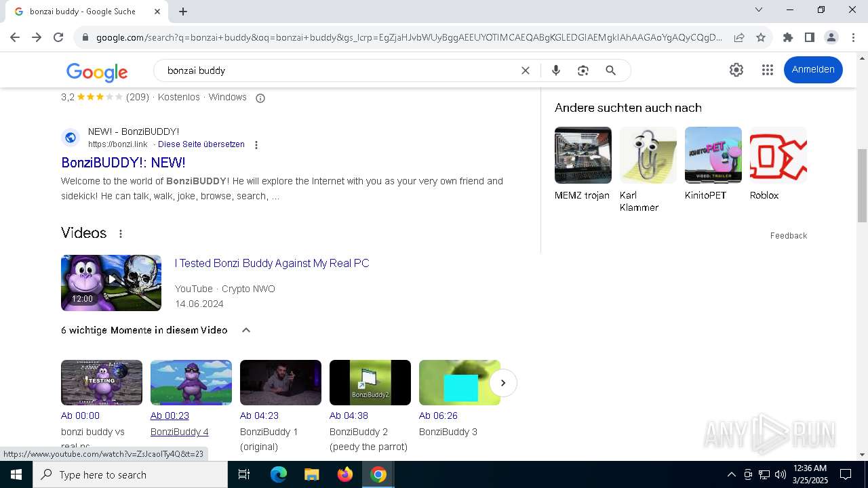Launch Firefox from taskbar
The width and height of the screenshot is (868, 488).
coord(345,474)
